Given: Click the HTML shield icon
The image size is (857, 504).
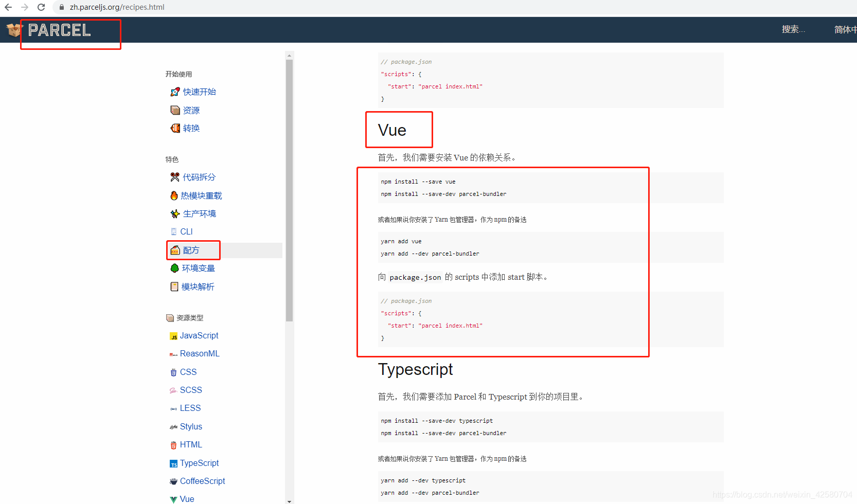Looking at the screenshot, I should (x=173, y=445).
